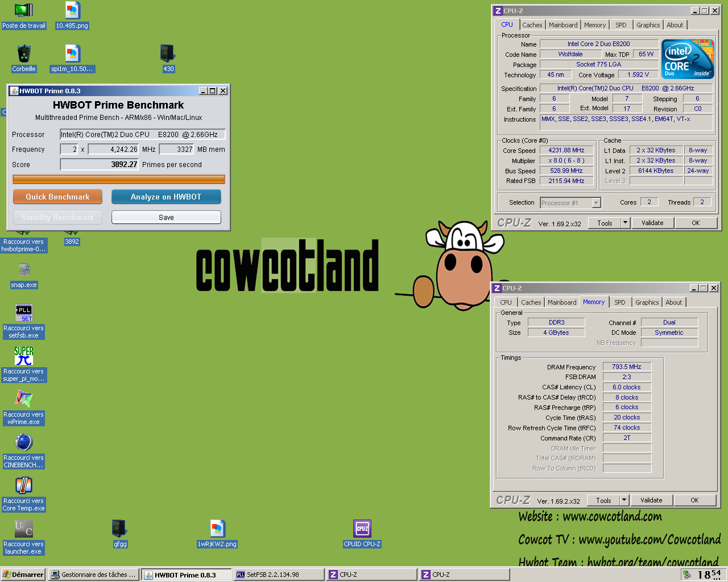
Task: Launch the super_pi_mod shortcut icon
Action: pyautogui.click(x=23, y=356)
